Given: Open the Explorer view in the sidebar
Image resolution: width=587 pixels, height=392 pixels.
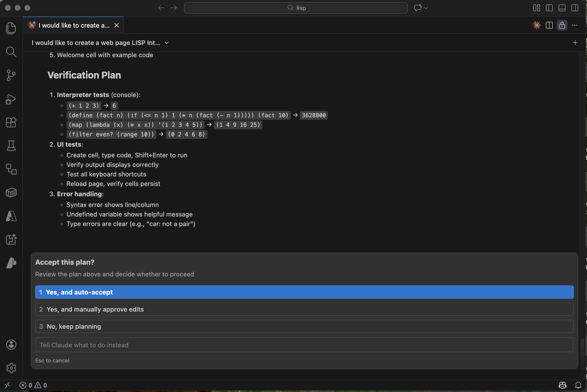Looking at the screenshot, I should [x=11, y=28].
